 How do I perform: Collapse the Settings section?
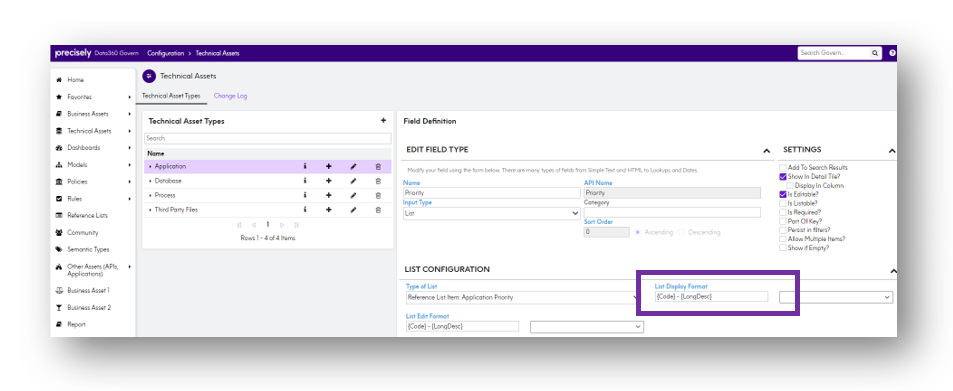(892, 150)
